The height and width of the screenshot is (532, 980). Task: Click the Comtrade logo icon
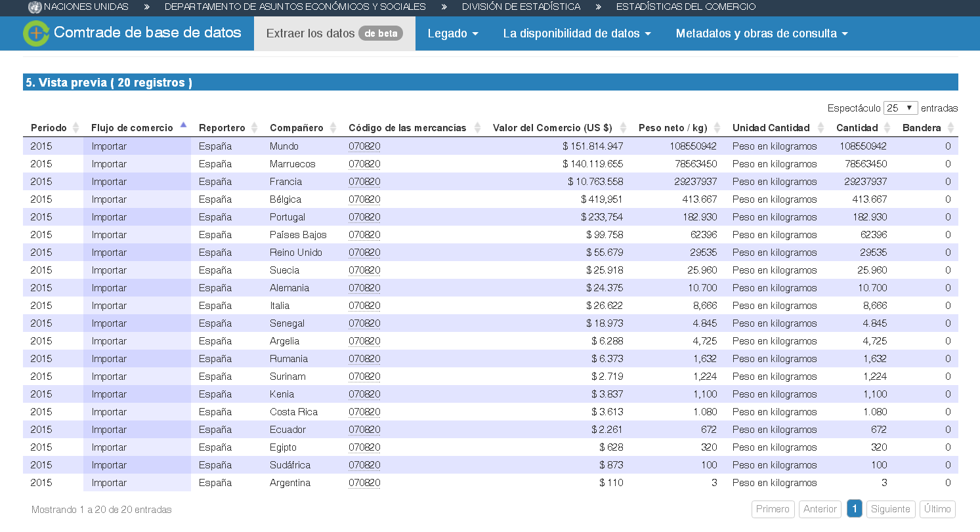(x=36, y=33)
